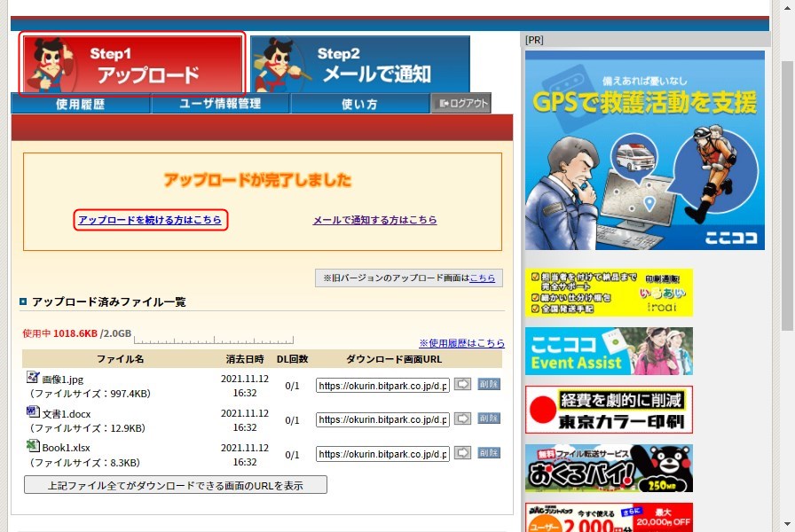Delete 画像1.jpg with the 削除 button

(489, 385)
